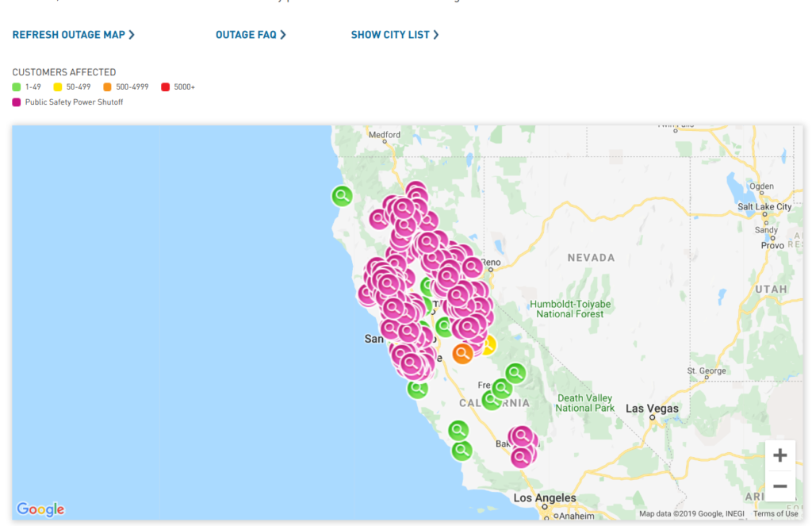
Task: Zoom in with the plus button
Action: 779,455
